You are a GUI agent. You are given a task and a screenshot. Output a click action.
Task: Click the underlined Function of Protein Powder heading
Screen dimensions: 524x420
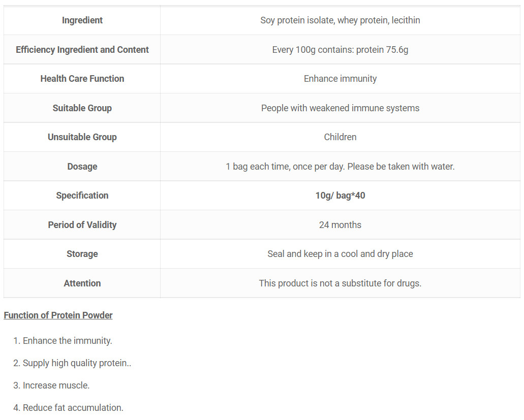58,315
